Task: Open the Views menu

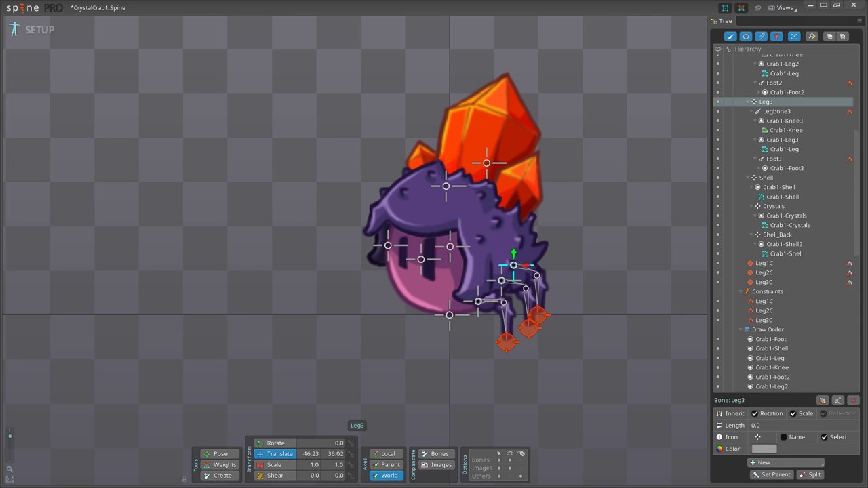Action: coord(783,8)
